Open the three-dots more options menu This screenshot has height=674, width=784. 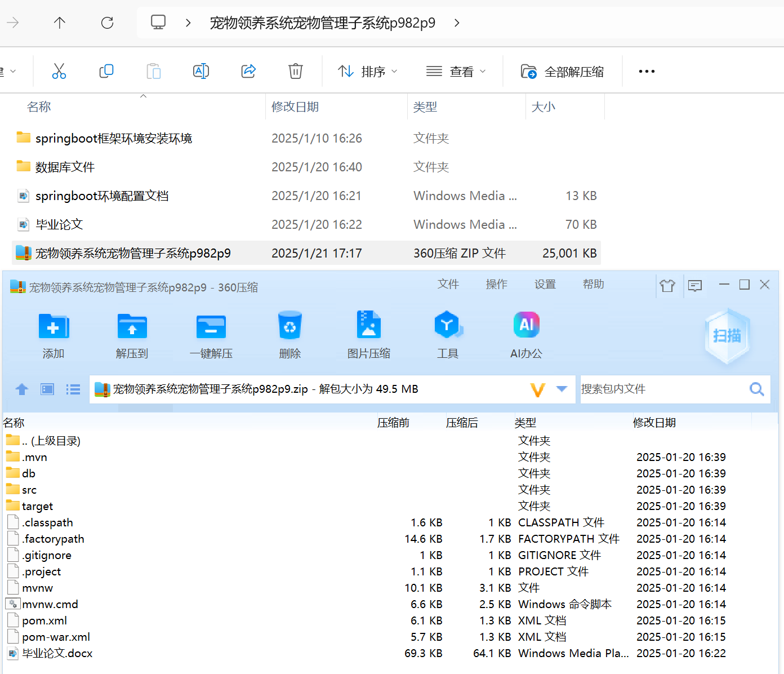click(x=647, y=71)
